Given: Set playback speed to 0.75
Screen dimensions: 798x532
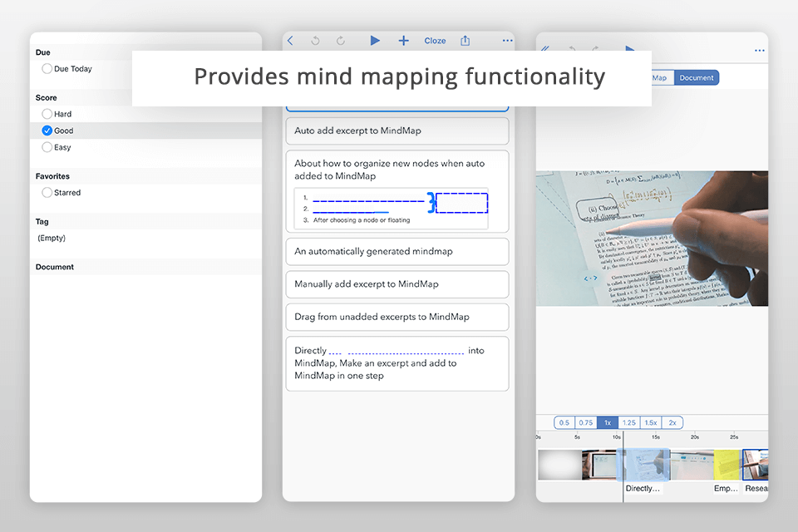Looking at the screenshot, I should [x=586, y=422].
